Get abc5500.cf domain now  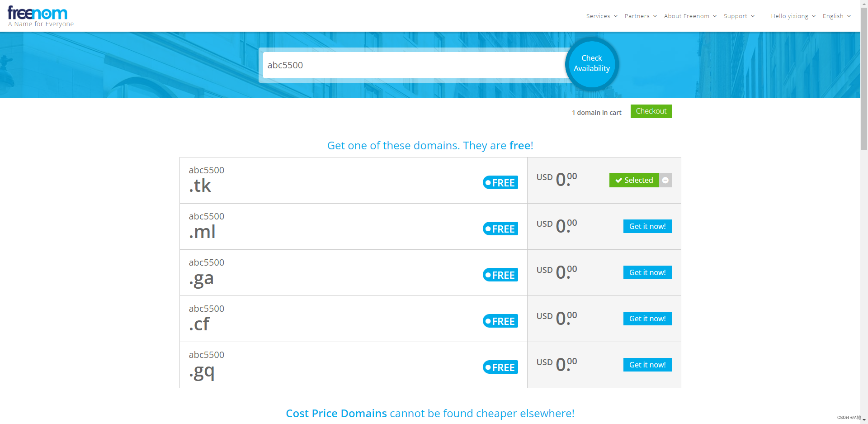click(647, 319)
